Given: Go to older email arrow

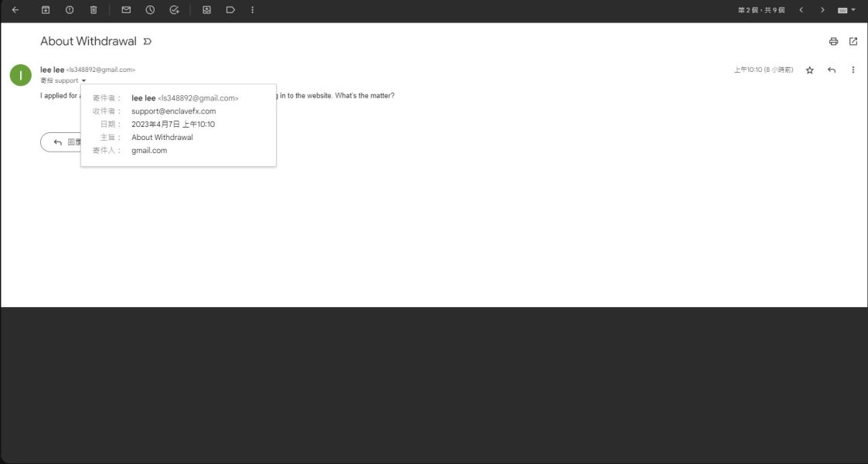Looking at the screenshot, I should click(822, 10).
